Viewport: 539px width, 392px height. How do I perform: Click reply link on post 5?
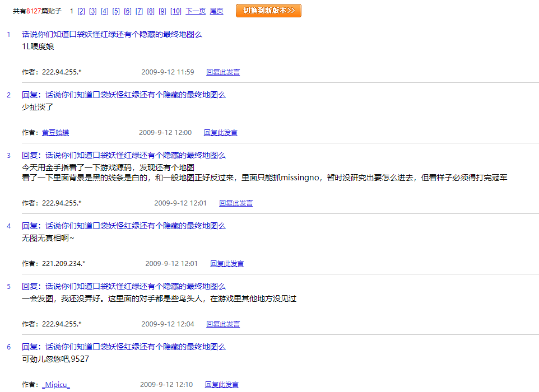223,324
